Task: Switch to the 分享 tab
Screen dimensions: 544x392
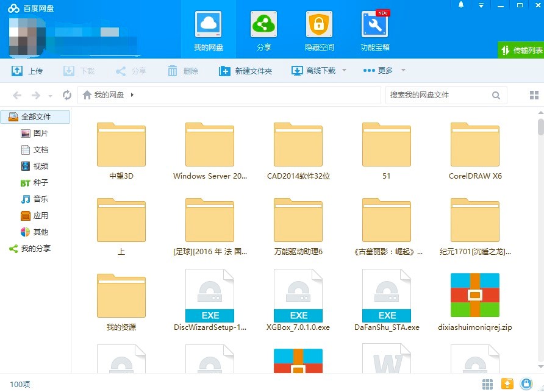Action: [x=263, y=30]
